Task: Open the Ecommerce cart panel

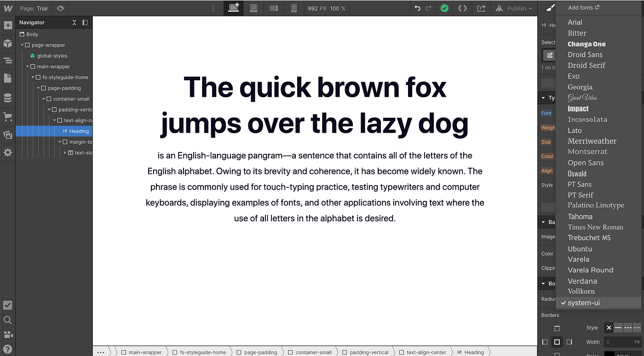Action: (x=8, y=116)
